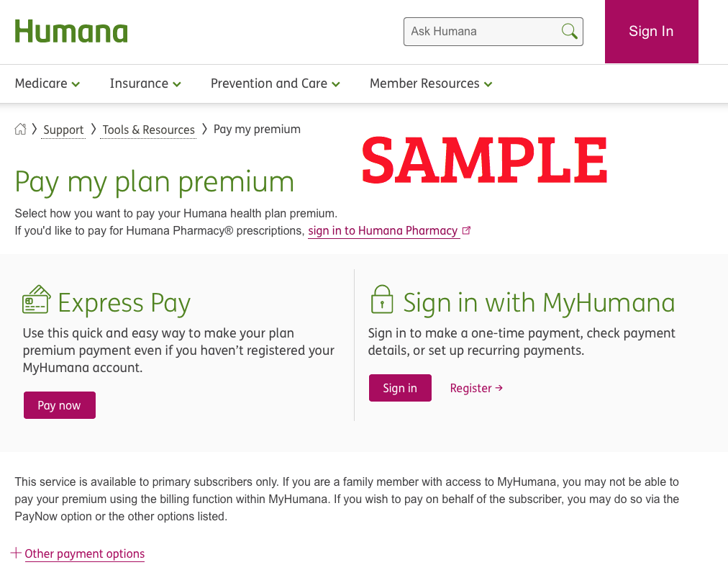Image resolution: width=728 pixels, height=570 pixels.
Task: Click the magnifying glass search icon
Action: pos(569,32)
